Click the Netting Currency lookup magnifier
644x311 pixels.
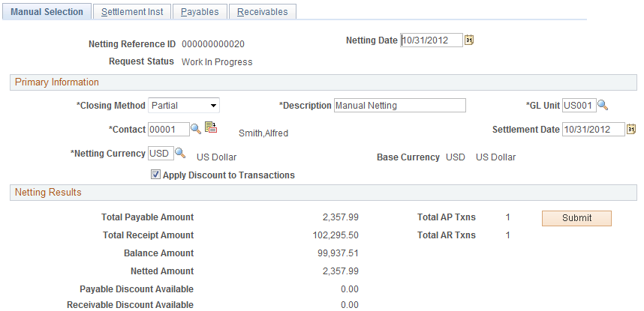(180, 153)
